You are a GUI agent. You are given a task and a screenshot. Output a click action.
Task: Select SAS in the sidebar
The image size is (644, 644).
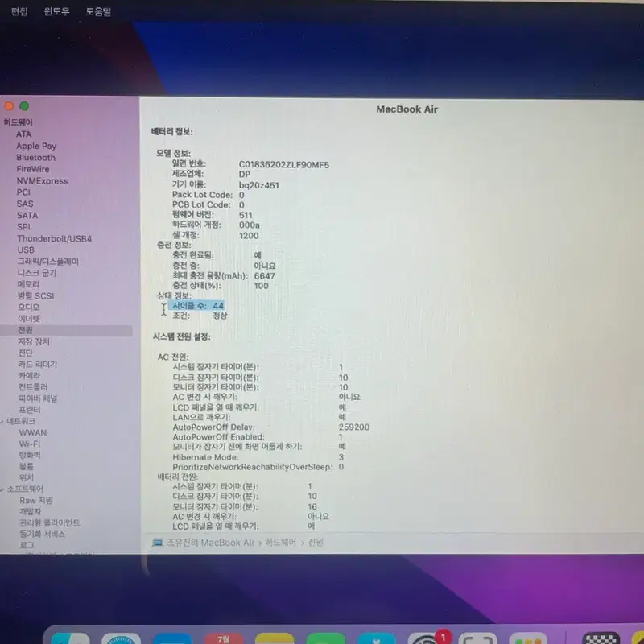pyautogui.click(x=25, y=204)
